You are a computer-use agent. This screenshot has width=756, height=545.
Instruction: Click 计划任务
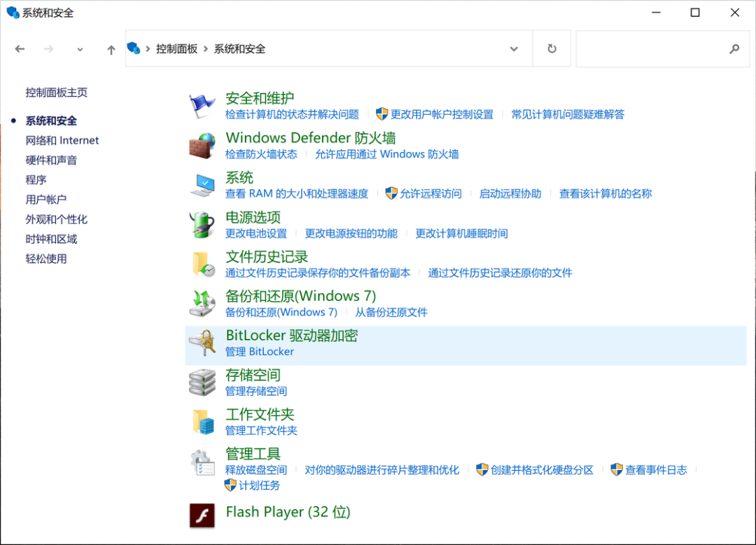coord(259,485)
